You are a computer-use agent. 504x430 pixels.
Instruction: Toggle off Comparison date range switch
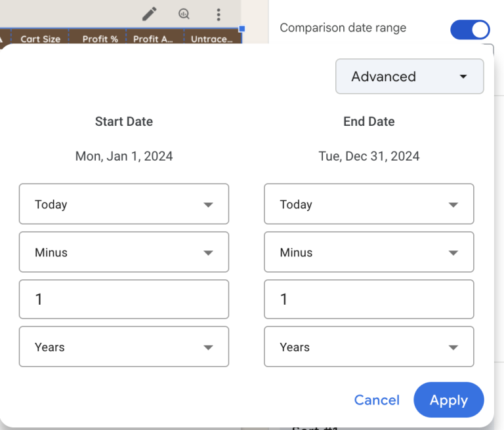tap(470, 29)
